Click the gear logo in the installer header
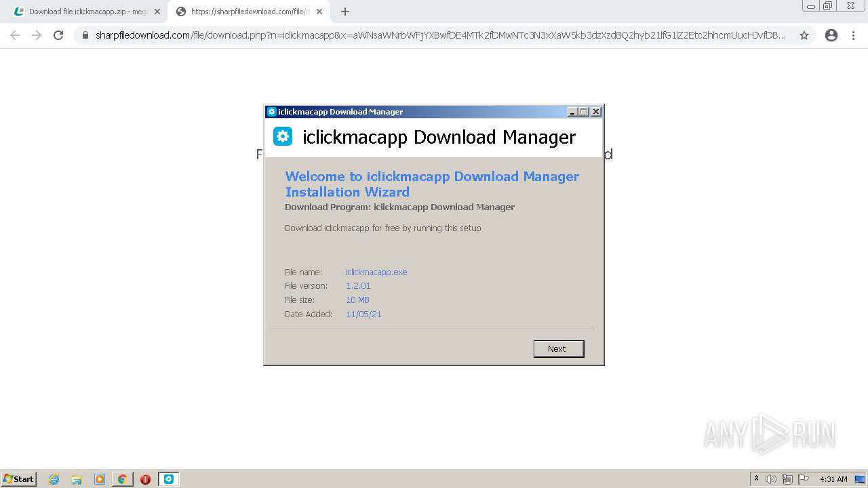This screenshot has height=488, width=868. [x=283, y=137]
